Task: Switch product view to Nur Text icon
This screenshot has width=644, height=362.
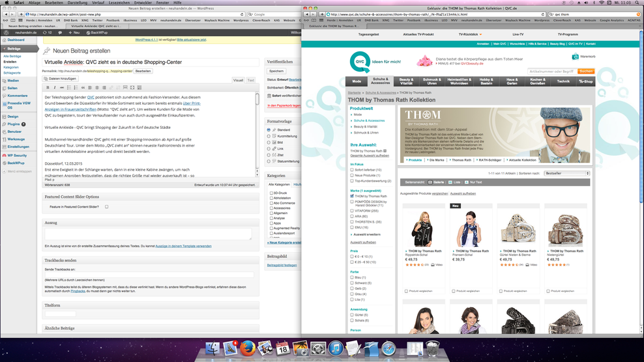Action: pyautogui.click(x=467, y=182)
